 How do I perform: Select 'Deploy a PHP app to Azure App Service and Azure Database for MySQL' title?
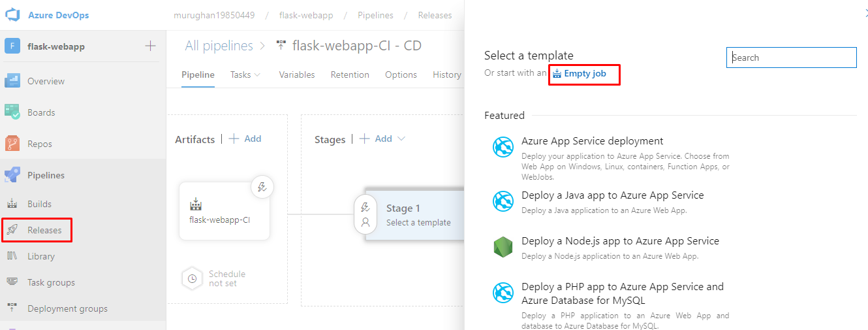pyautogui.click(x=623, y=293)
